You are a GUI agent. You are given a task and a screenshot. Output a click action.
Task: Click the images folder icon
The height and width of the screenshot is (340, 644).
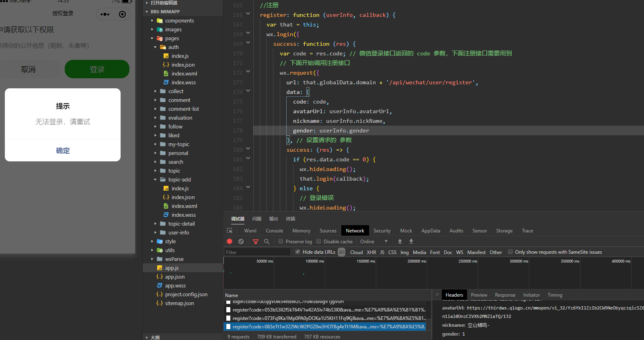[x=160, y=30]
